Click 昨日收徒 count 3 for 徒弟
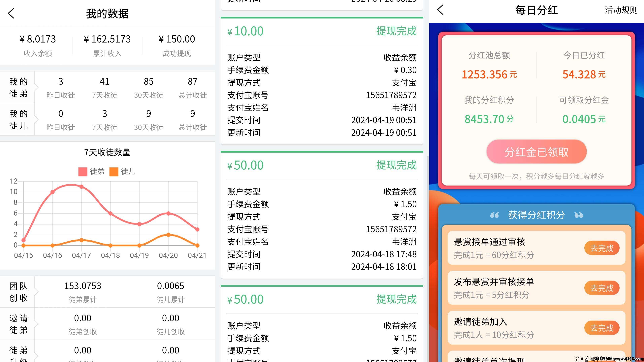The image size is (644, 362). 60,81
